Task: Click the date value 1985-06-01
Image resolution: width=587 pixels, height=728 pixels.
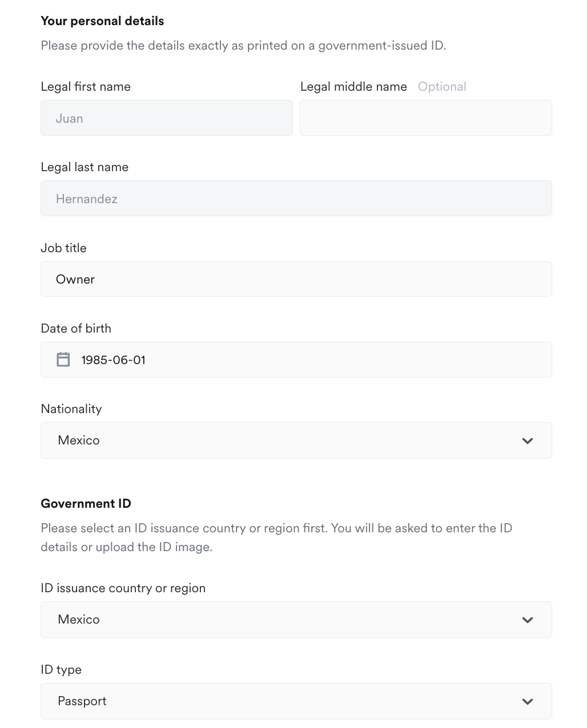Action: 114,360
